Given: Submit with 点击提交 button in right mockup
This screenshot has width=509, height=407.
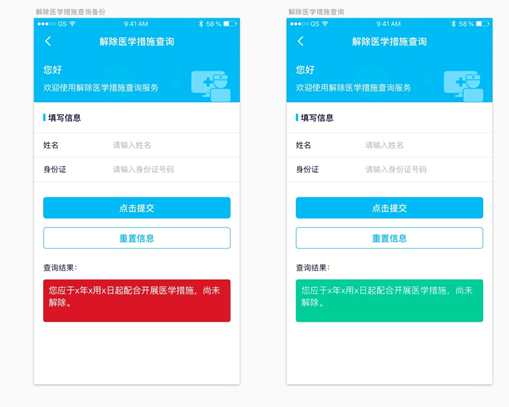Looking at the screenshot, I should [x=389, y=208].
